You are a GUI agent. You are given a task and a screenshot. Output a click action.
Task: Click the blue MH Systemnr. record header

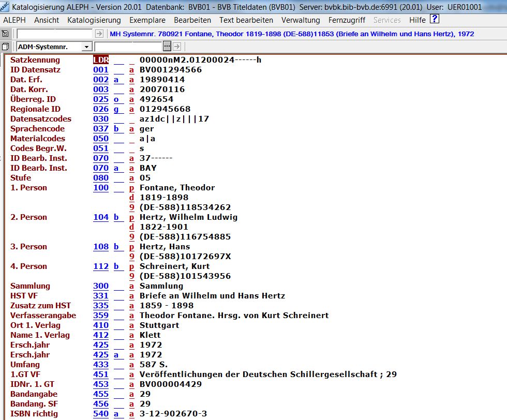point(292,34)
